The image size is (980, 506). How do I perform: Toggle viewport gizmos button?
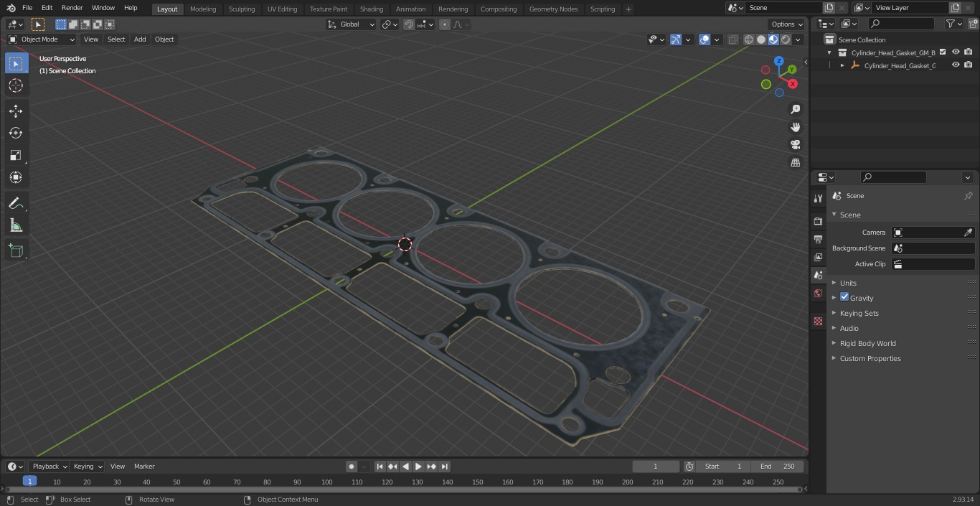point(676,39)
